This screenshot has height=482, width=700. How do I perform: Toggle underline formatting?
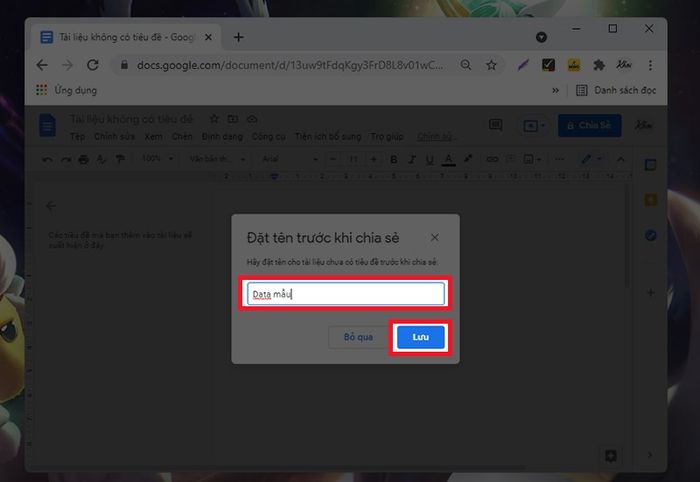(x=429, y=159)
